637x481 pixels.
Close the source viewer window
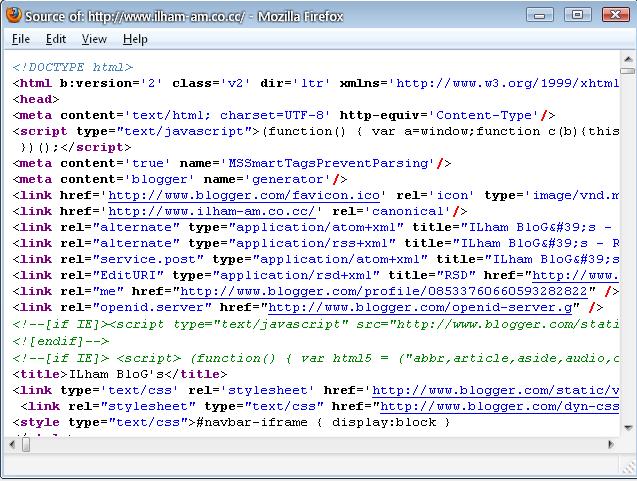tap(615, 15)
